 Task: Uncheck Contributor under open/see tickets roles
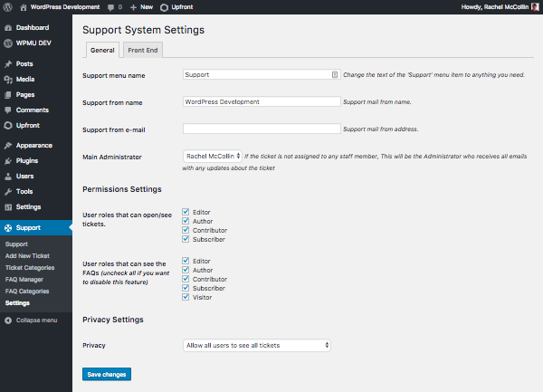tap(186, 230)
